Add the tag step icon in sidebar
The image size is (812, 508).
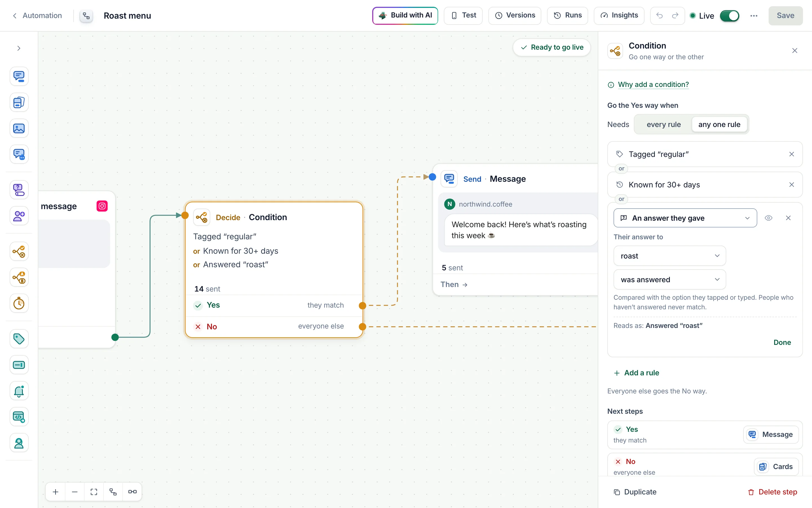[19, 339]
